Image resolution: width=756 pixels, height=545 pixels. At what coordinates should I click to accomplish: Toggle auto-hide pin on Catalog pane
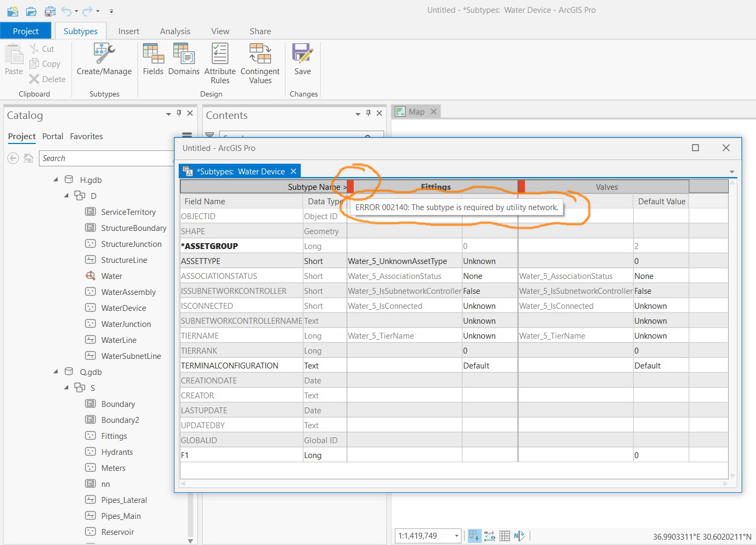tap(179, 113)
